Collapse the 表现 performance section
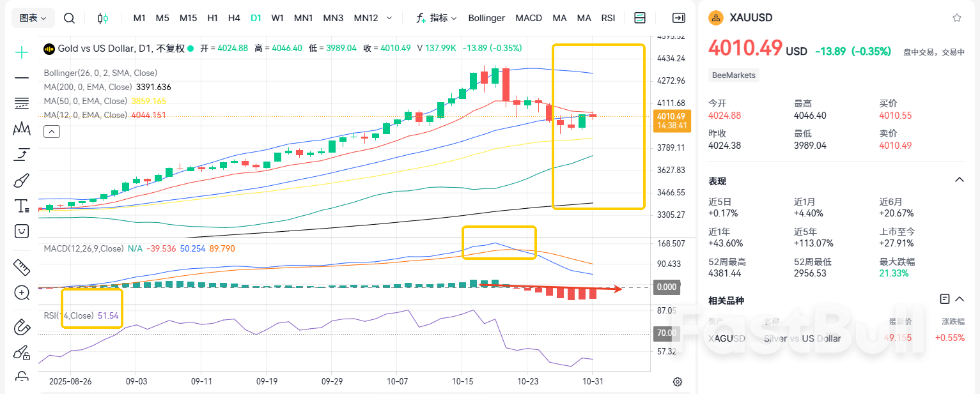The width and height of the screenshot is (980, 394). point(959,180)
